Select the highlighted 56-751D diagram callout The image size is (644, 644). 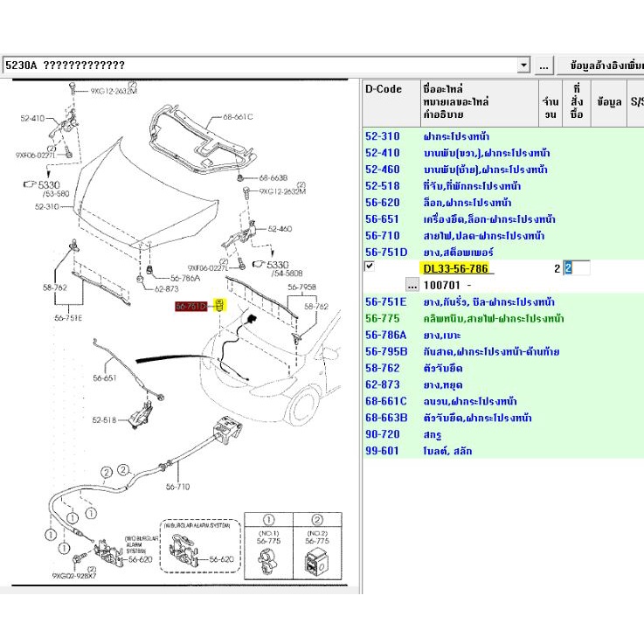click(190, 307)
